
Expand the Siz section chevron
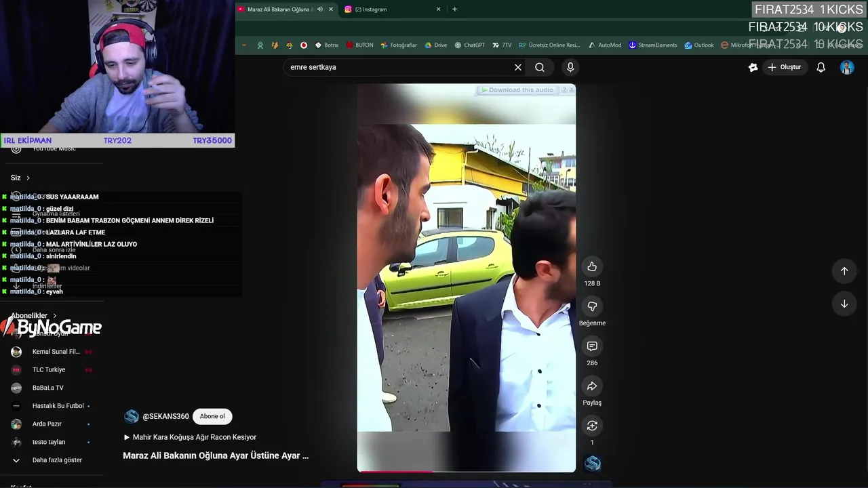point(28,178)
